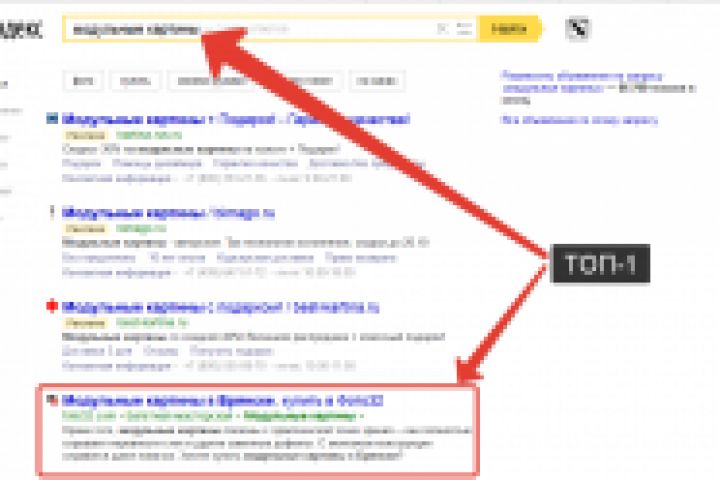720x480 pixels.
Task: Open the first ad result title link
Action: click(x=236, y=119)
